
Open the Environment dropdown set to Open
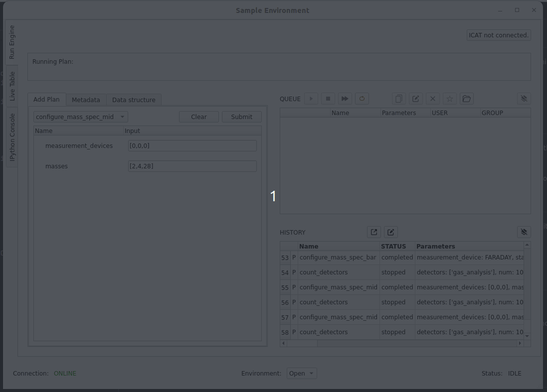coord(302,373)
